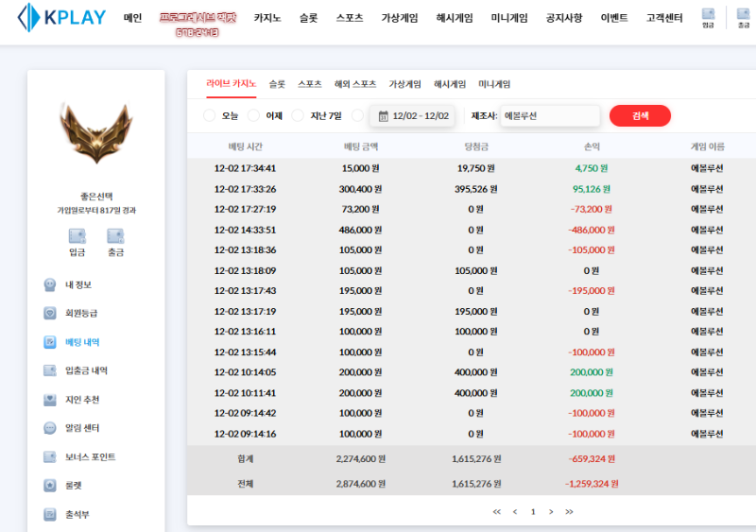Click the 베팅 내역 icon
This screenshot has width=756, height=532.
point(50,342)
